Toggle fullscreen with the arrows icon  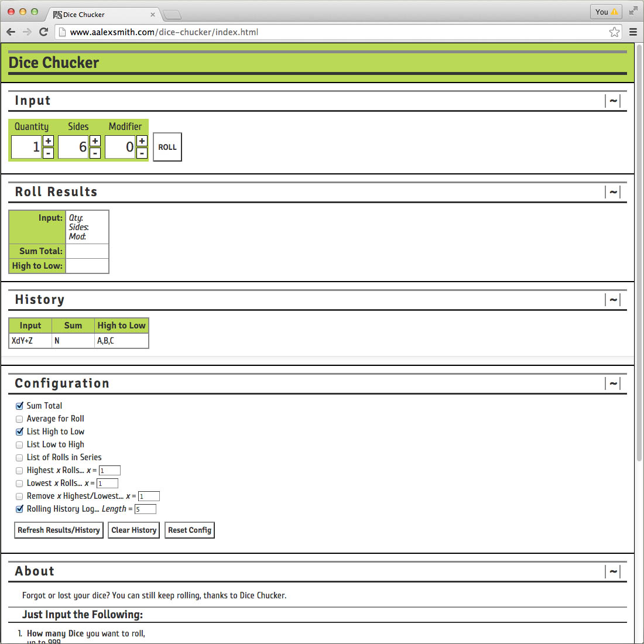coord(633,11)
